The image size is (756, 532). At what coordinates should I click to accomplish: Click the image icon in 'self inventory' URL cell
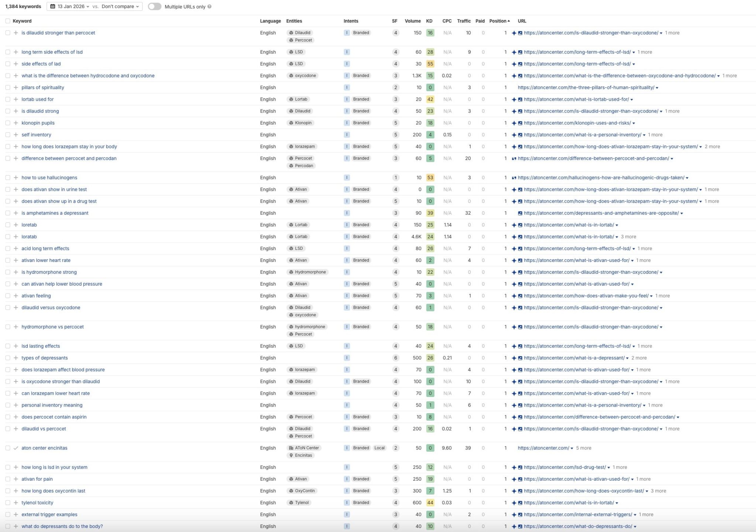pos(520,135)
